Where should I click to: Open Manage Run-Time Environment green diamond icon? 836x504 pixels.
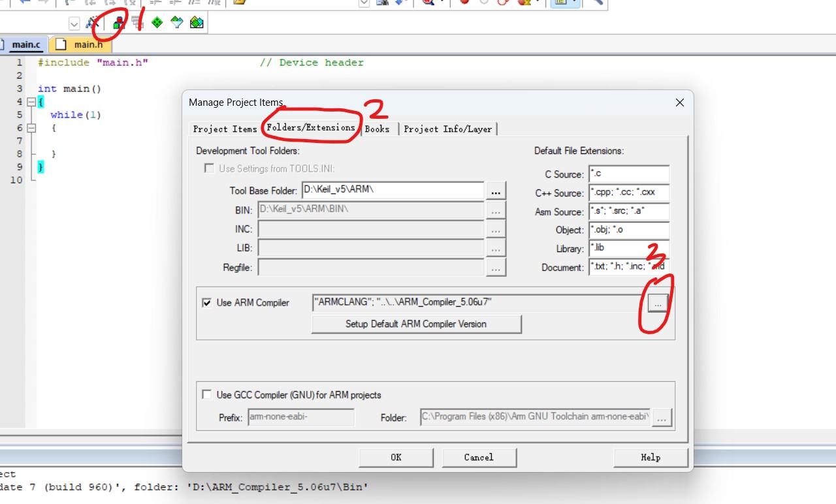coord(157,23)
